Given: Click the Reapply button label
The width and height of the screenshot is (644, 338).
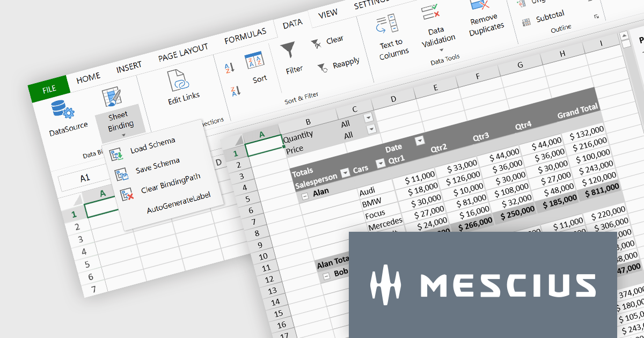Looking at the screenshot, I should tap(346, 63).
